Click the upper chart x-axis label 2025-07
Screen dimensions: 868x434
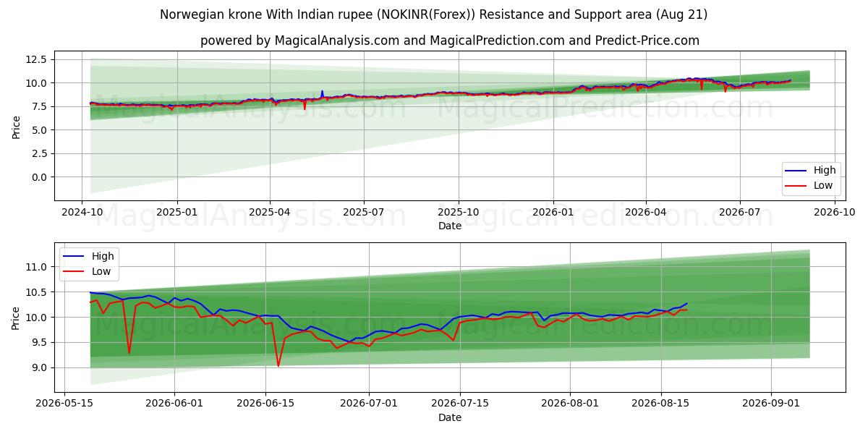point(363,211)
